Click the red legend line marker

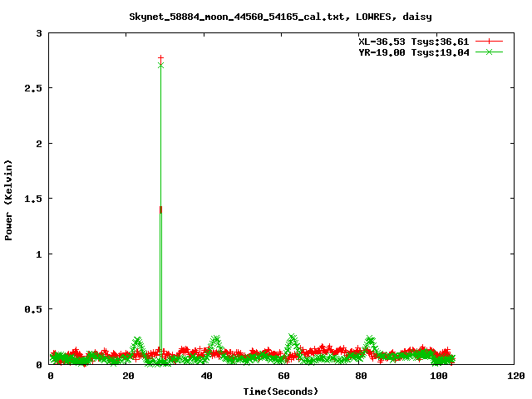coord(489,42)
